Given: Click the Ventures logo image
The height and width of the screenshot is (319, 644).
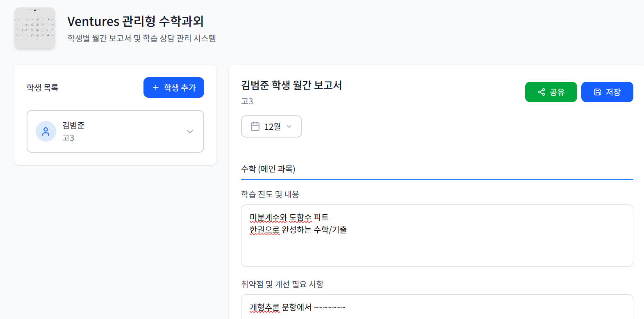Looking at the screenshot, I should [35, 28].
